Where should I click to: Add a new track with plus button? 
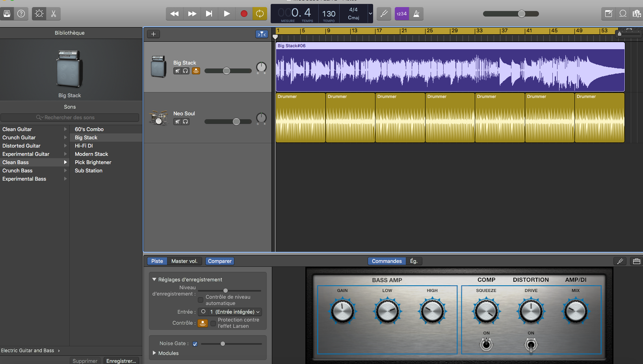153,34
